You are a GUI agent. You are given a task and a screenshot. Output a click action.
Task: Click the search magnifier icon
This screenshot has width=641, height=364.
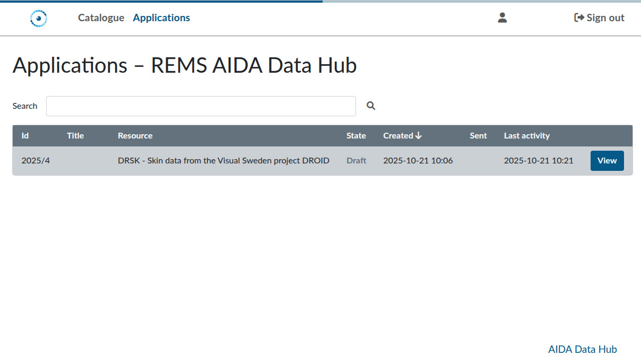point(371,106)
